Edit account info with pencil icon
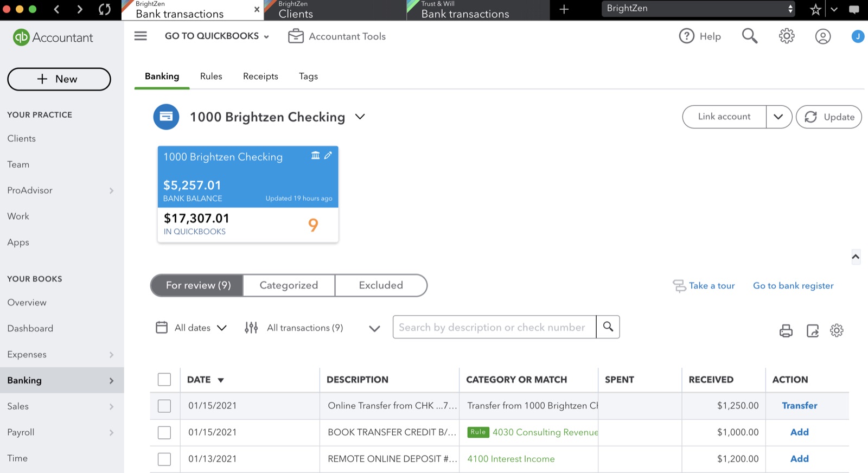 pyautogui.click(x=328, y=156)
